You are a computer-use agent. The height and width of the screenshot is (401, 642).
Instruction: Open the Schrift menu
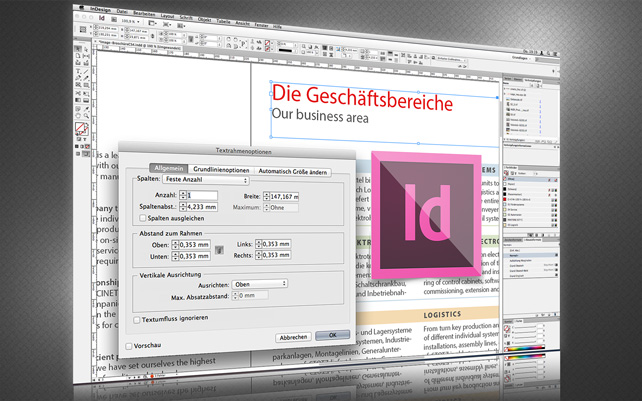pyautogui.click(x=186, y=18)
